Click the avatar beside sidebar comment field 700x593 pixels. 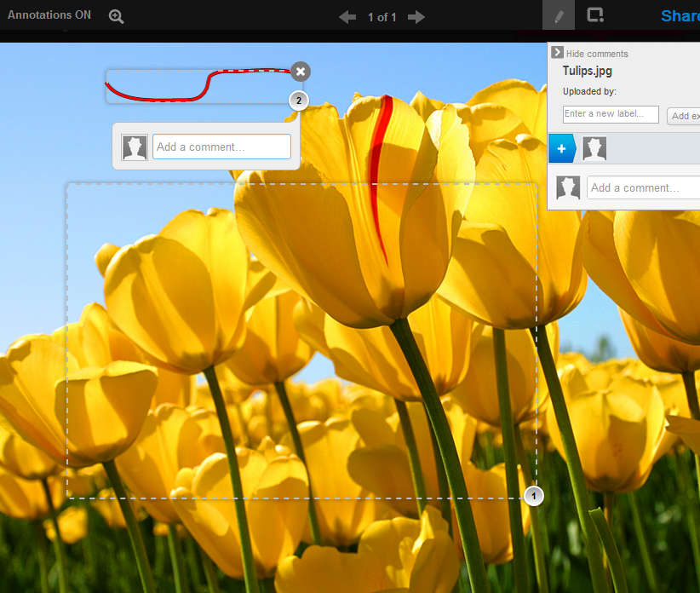tap(568, 187)
